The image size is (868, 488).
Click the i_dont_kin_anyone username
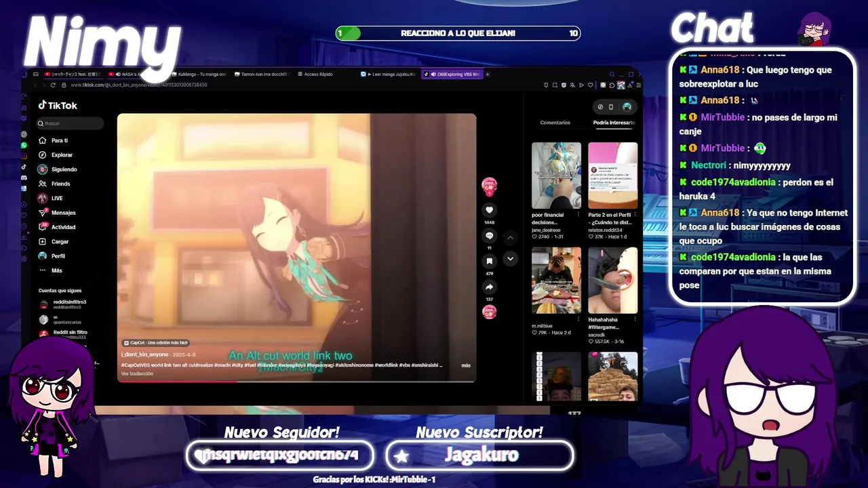pos(145,354)
